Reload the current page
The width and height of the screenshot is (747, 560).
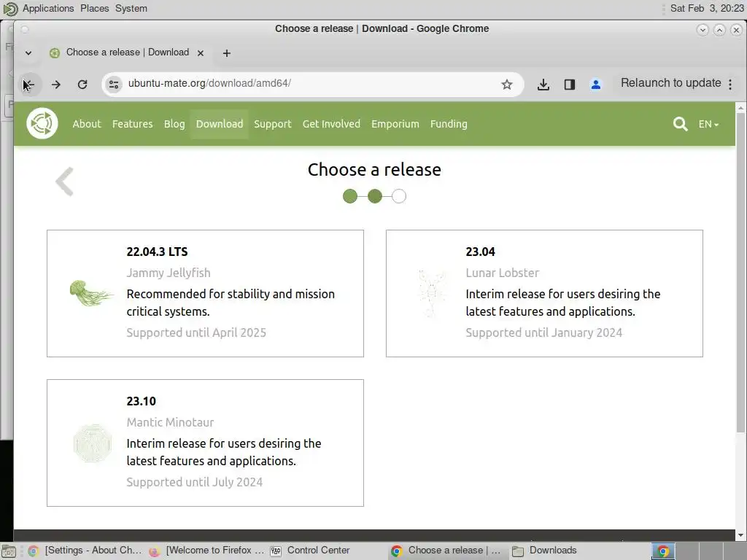(82, 85)
